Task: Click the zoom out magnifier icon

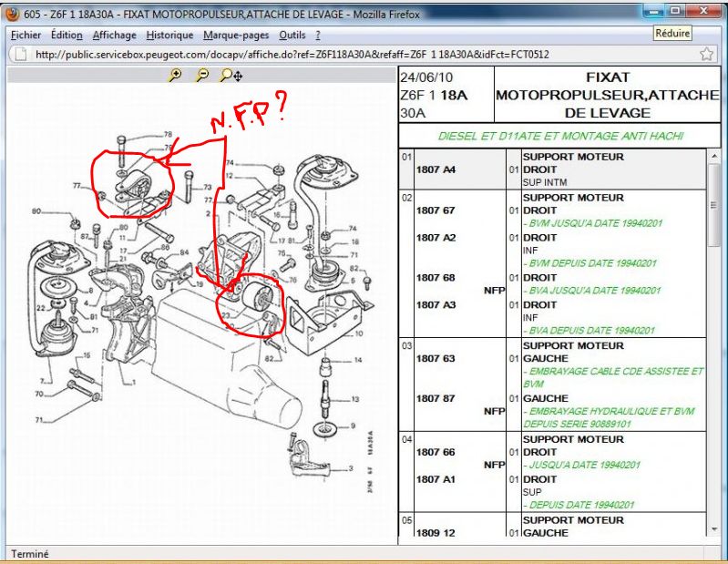Action: (x=202, y=75)
